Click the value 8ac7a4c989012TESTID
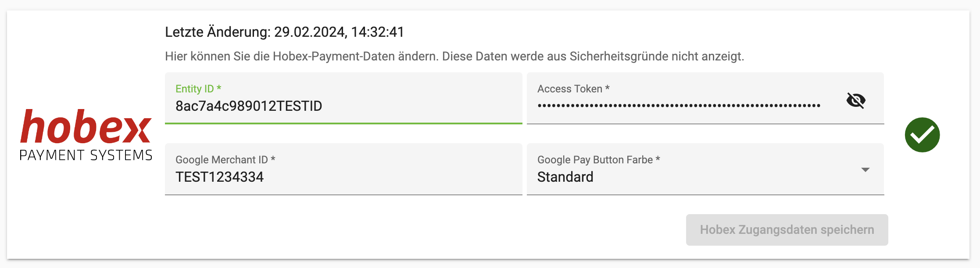This screenshot has height=268, width=980. [x=248, y=106]
